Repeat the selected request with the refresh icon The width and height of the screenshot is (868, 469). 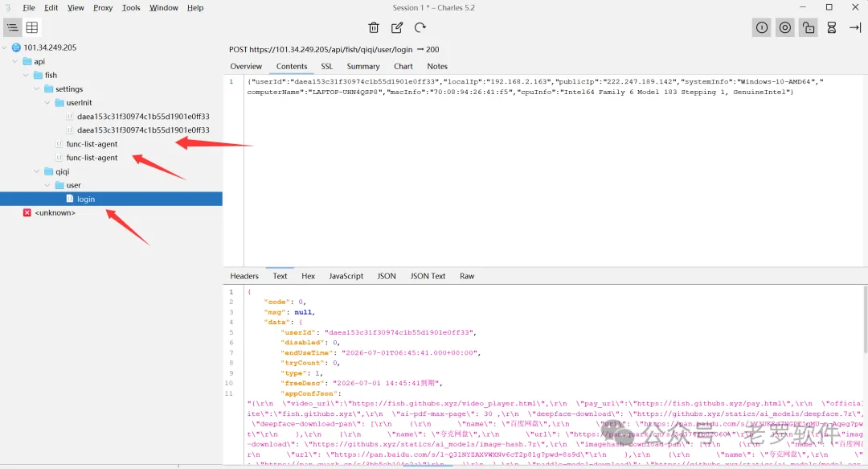420,27
